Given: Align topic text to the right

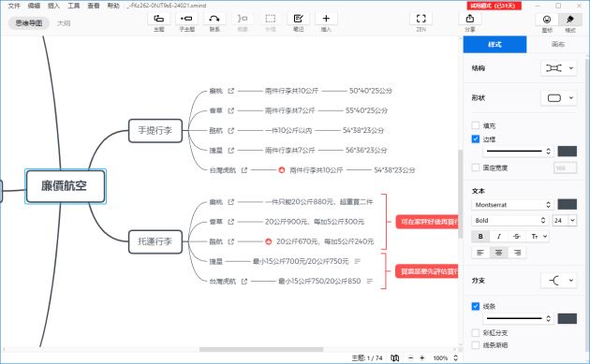Looking at the screenshot, I should (x=517, y=253).
